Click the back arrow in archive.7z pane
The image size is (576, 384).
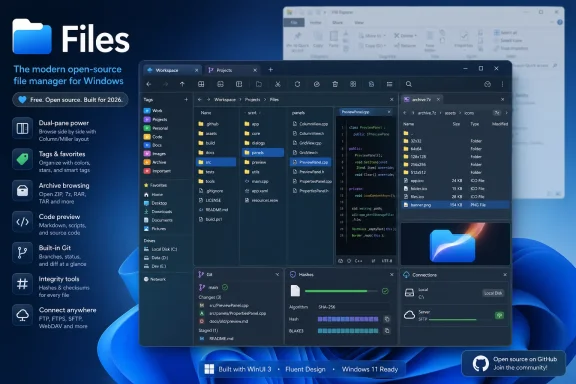405,113
